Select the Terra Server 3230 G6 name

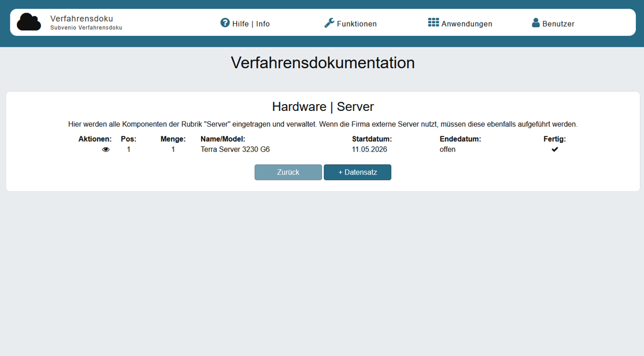click(x=235, y=150)
